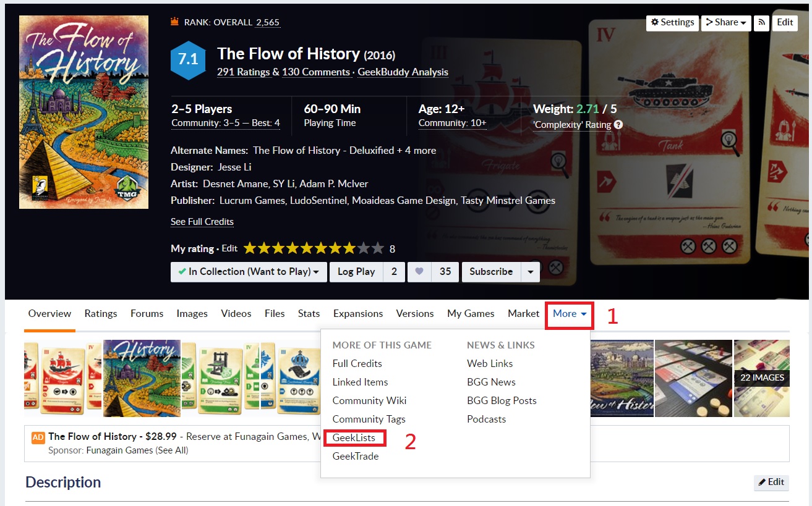Select BGG Blog Posts menu entry

point(502,400)
